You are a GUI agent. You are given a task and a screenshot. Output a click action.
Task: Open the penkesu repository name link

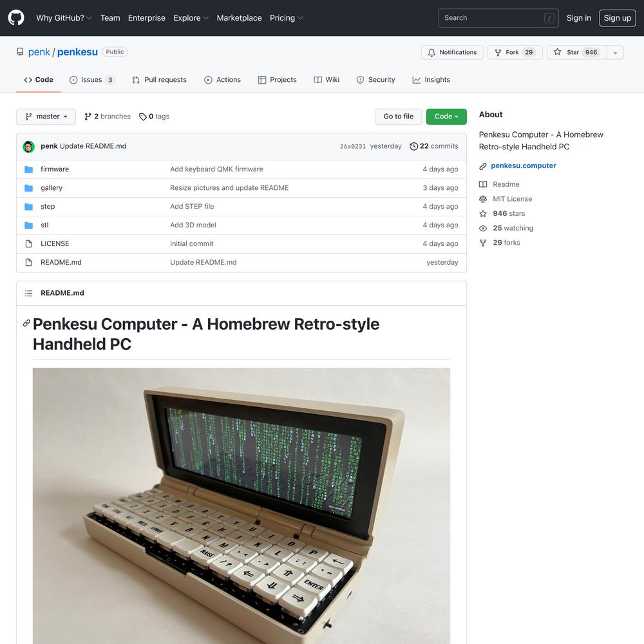point(77,52)
